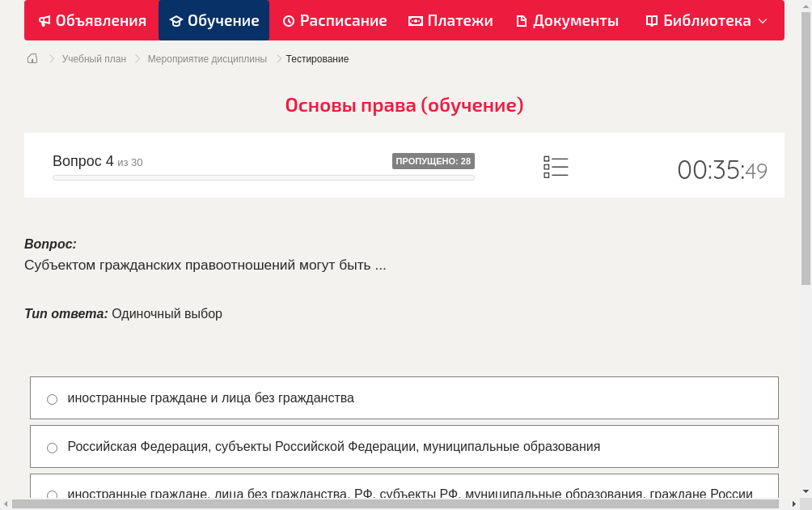Select the third answer option radio button
The width and height of the screenshot is (812, 510).
coord(52,495)
